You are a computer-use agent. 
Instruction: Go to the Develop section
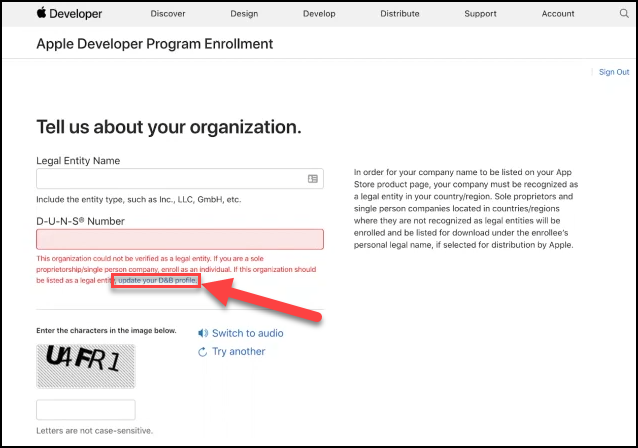(x=321, y=14)
